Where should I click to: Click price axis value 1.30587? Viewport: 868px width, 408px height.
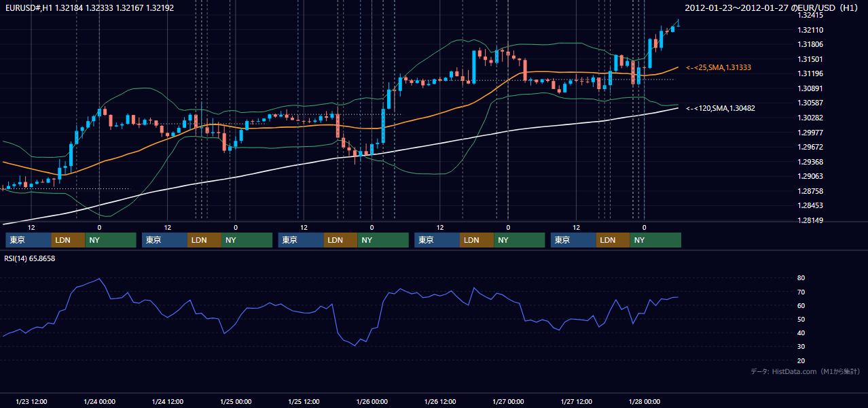pos(810,103)
